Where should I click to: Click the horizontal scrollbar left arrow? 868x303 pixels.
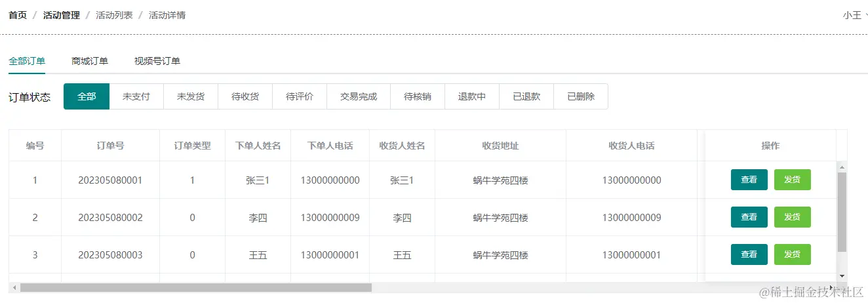[x=14, y=287]
